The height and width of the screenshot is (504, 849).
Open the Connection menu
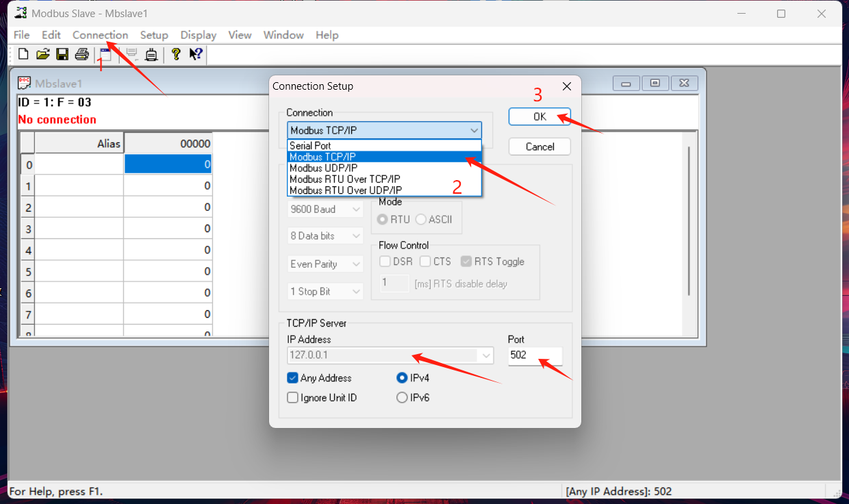(x=100, y=35)
